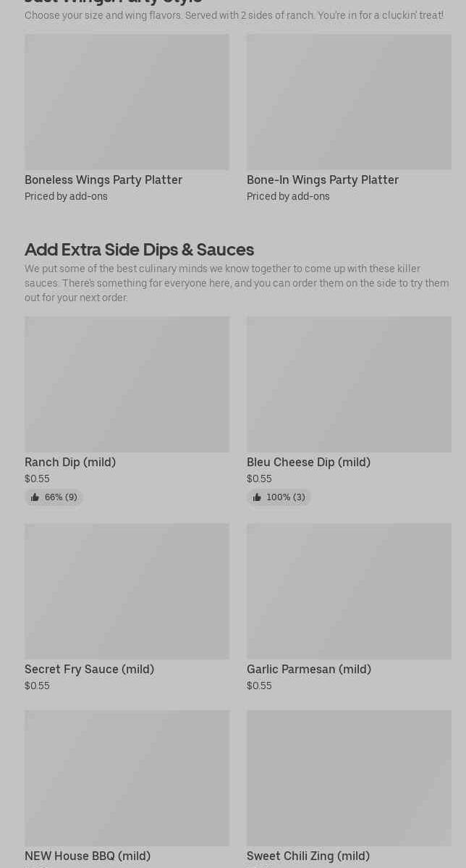Click Garlic Parmesan (mild) label
The image size is (466, 868).
pyautogui.click(x=309, y=669)
